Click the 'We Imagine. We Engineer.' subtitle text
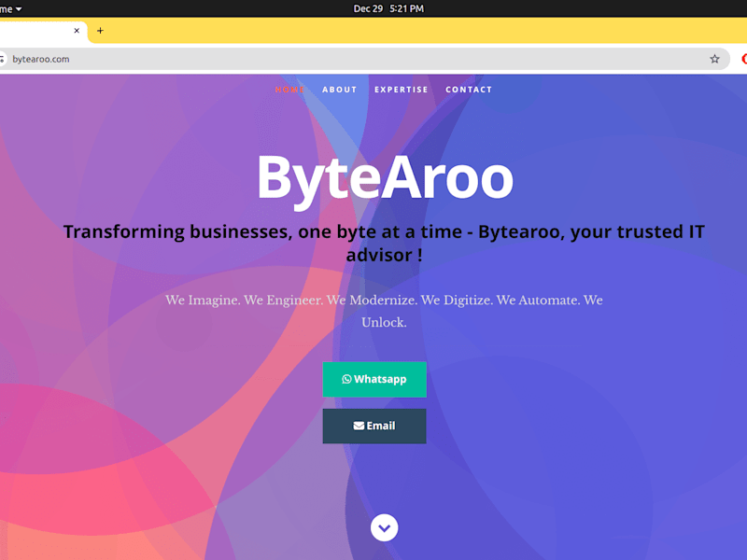Image resolution: width=747 pixels, height=560 pixels. tap(384, 311)
